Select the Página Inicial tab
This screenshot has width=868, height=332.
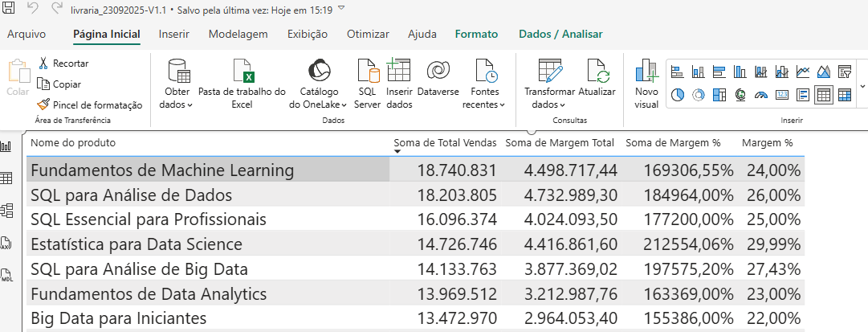107,34
